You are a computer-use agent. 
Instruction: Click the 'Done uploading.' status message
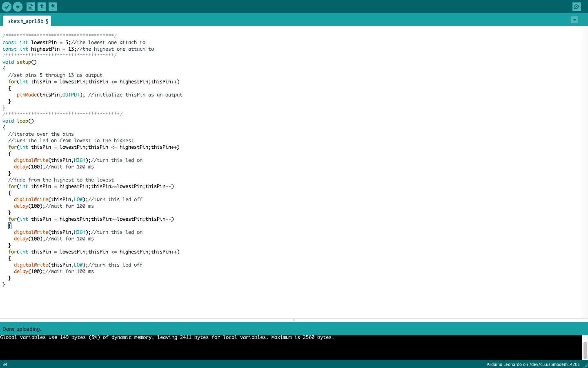pos(22,329)
